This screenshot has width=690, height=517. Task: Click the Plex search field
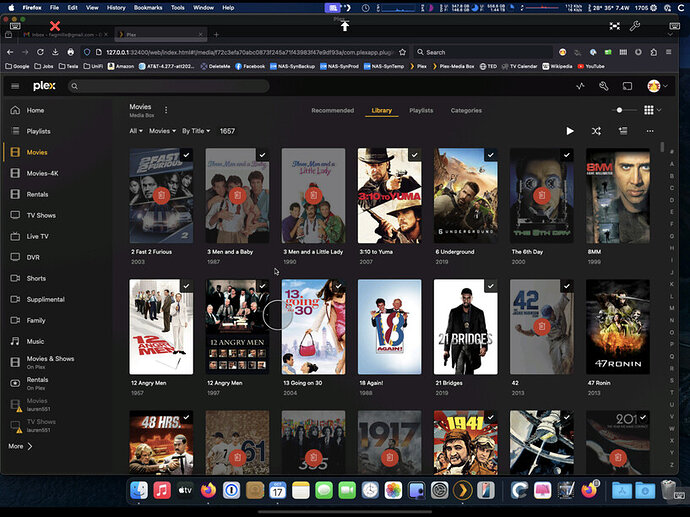click(x=169, y=86)
